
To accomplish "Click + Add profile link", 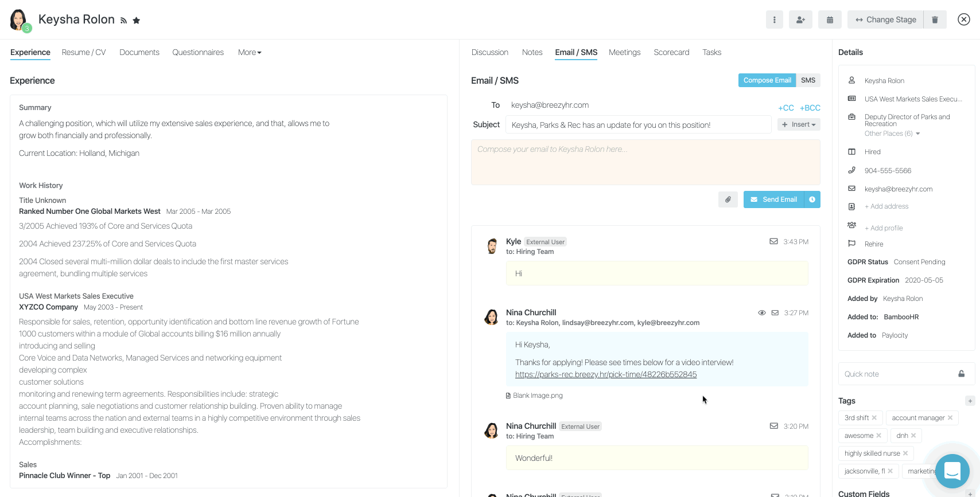I will 884,228.
